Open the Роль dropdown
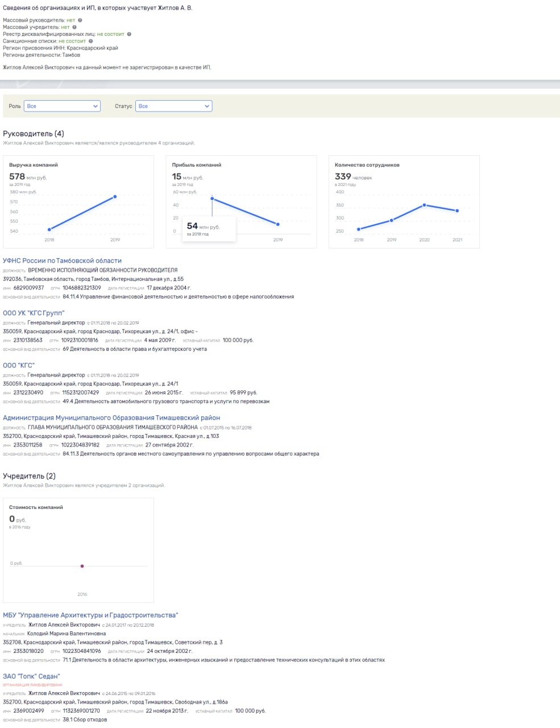 click(x=62, y=106)
